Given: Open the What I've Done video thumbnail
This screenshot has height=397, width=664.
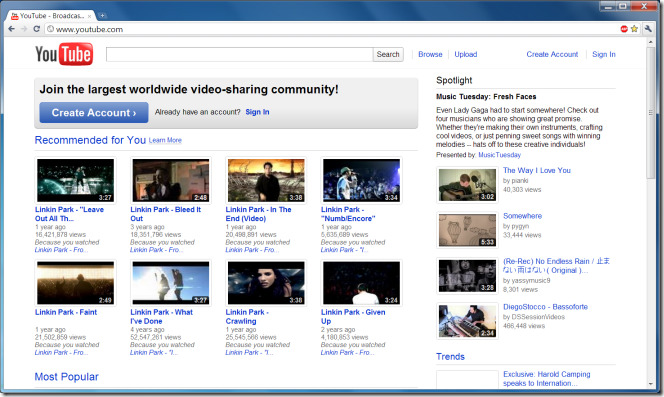Looking at the screenshot, I should [x=171, y=283].
